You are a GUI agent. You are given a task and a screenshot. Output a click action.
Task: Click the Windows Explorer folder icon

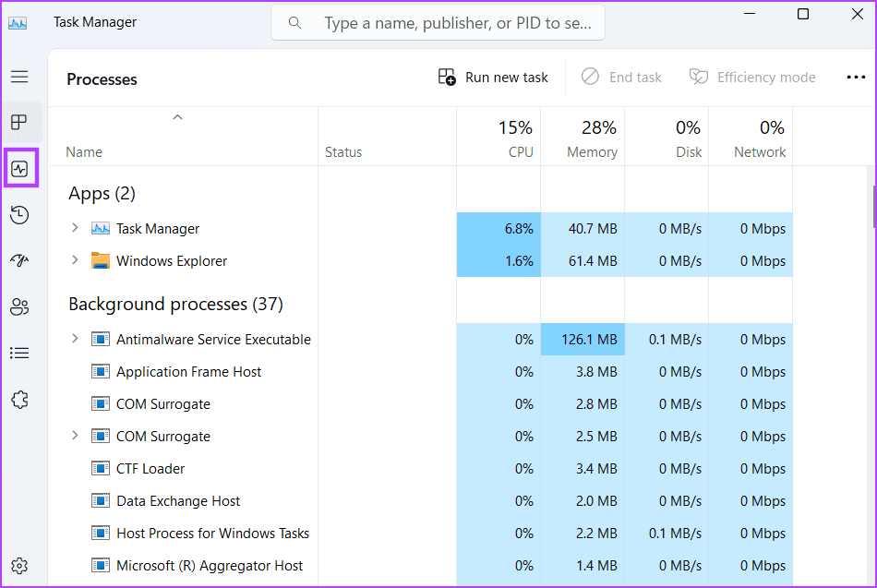(x=101, y=260)
